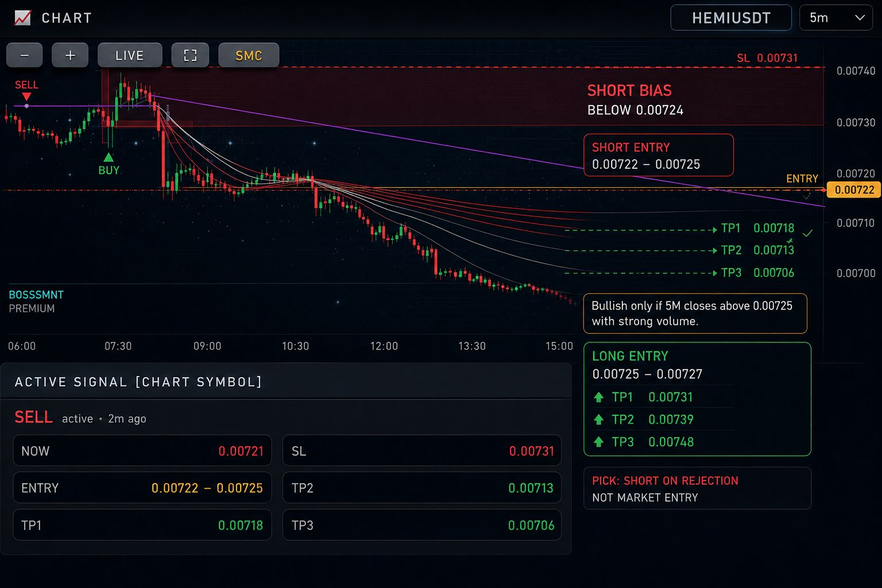Enable LIVE chart mode
This screenshot has height=588, width=882.
(x=130, y=56)
